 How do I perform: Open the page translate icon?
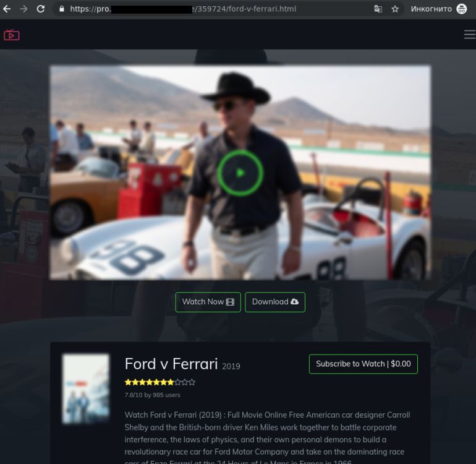point(378,9)
